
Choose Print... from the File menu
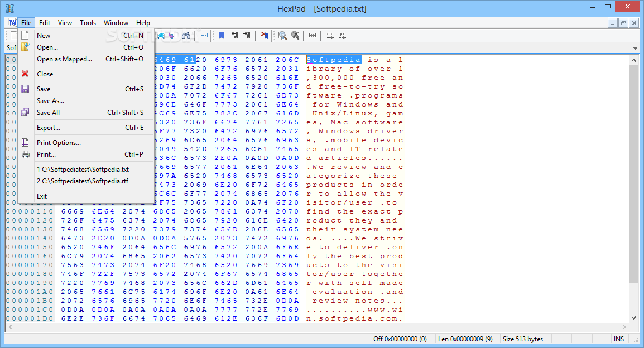86,154
